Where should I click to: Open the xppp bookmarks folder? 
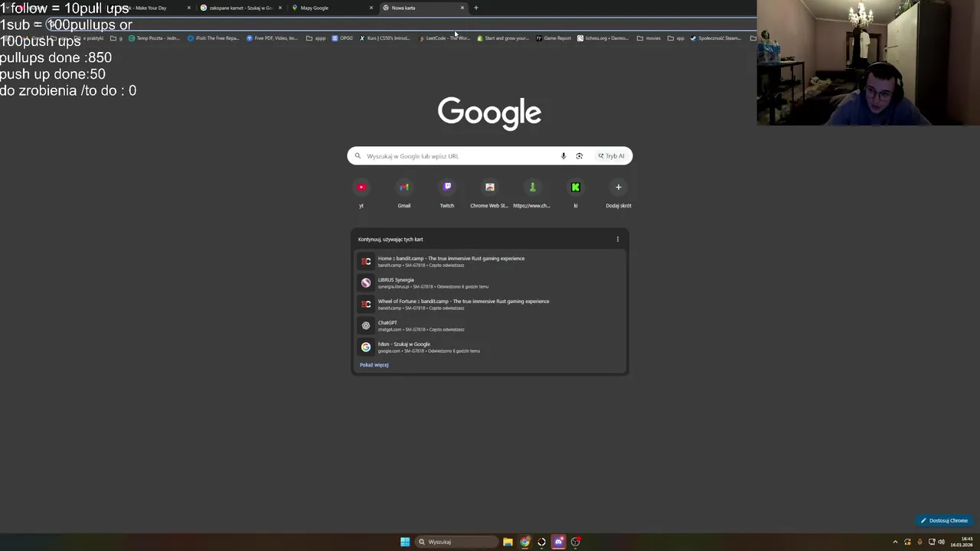[315, 38]
